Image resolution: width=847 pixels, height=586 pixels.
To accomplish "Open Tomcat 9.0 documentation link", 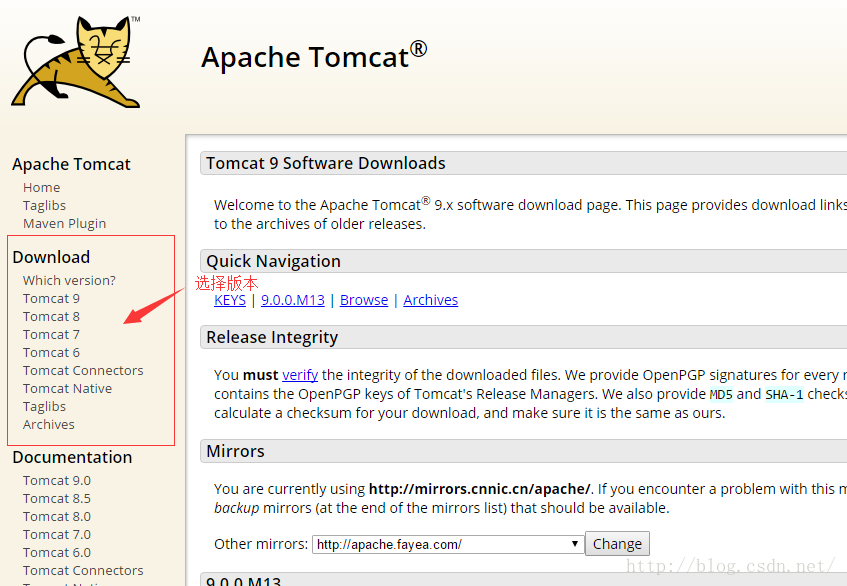I will click(x=57, y=480).
